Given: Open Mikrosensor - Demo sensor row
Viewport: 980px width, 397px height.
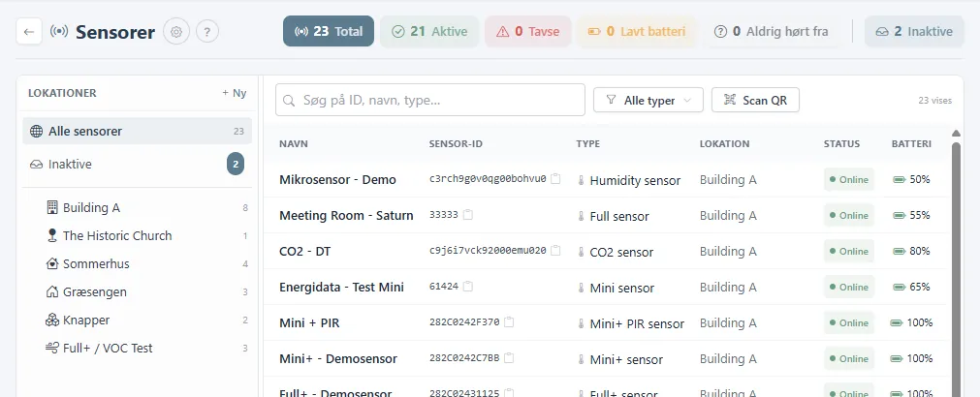Looking at the screenshot, I should coord(607,180).
